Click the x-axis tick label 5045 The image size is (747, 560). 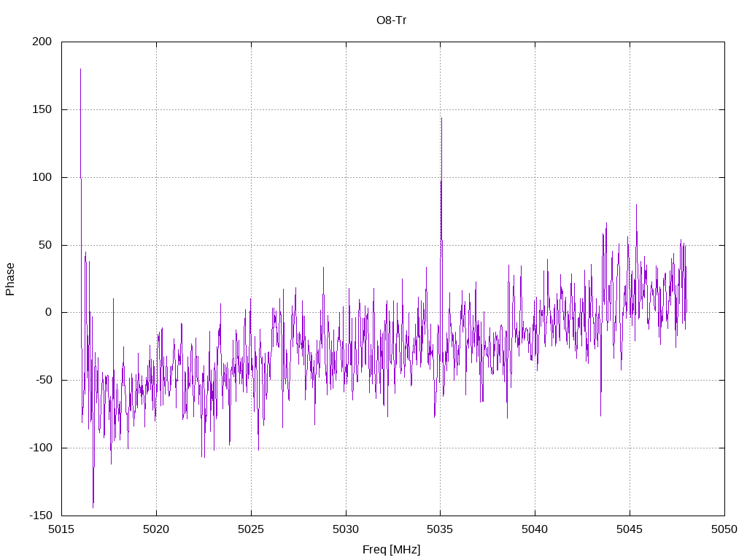(x=630, y=529)
